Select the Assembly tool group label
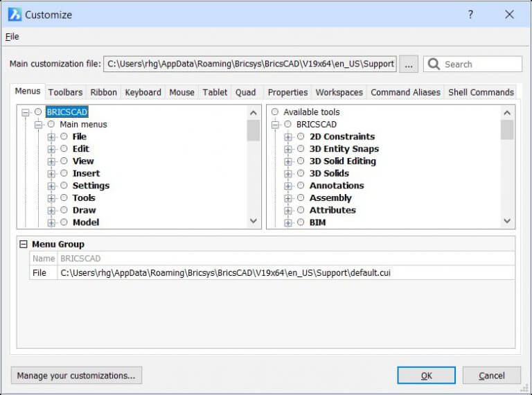This screenshot has width=532, height=395. (x=330, y=197)
